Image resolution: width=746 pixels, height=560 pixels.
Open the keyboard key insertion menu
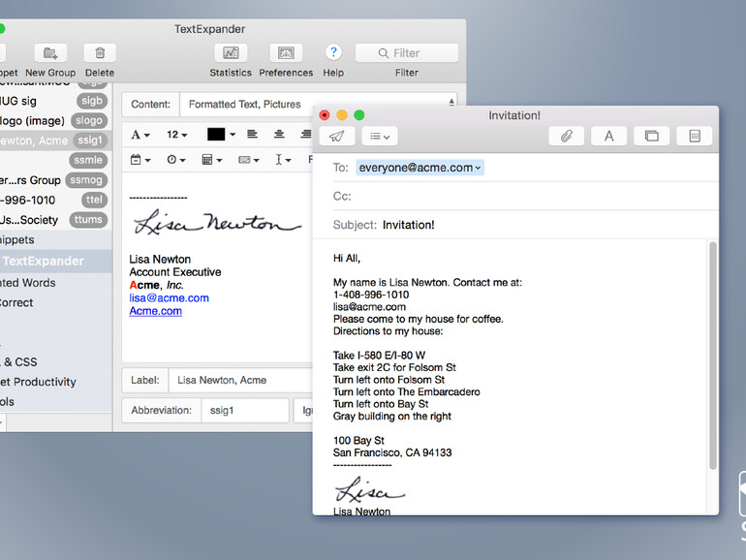point(248,160)
